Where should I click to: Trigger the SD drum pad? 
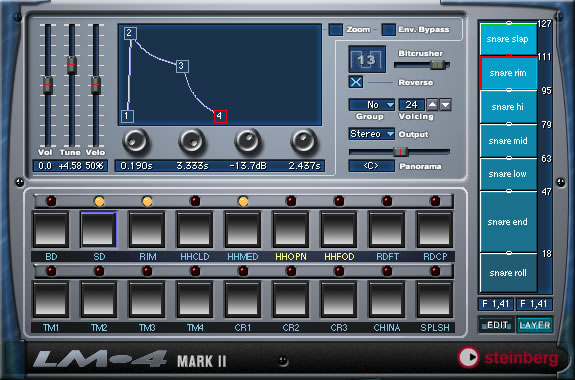click(99, 229)
